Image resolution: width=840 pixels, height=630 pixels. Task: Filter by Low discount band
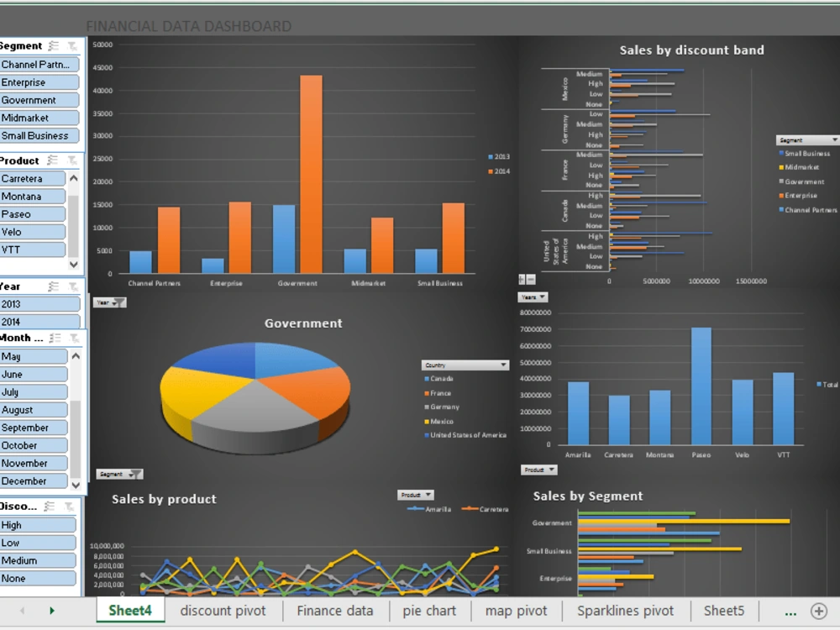[x=38, y=543]
